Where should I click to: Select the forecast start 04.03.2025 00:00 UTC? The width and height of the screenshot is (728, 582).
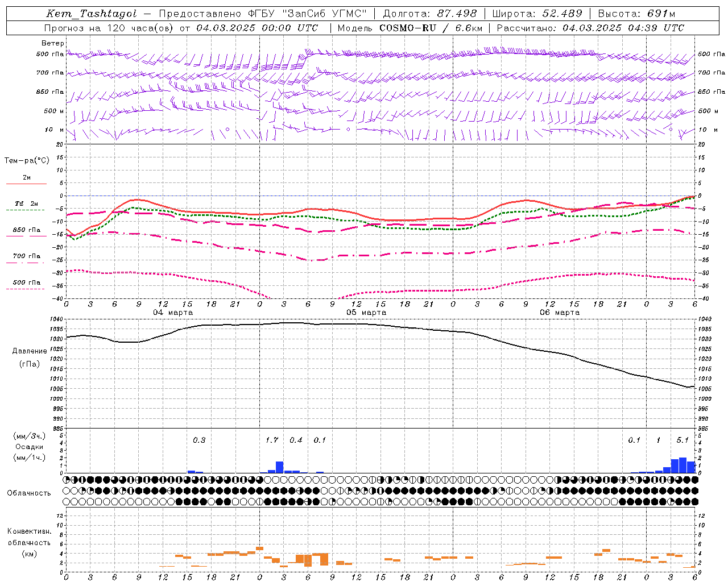257,28
